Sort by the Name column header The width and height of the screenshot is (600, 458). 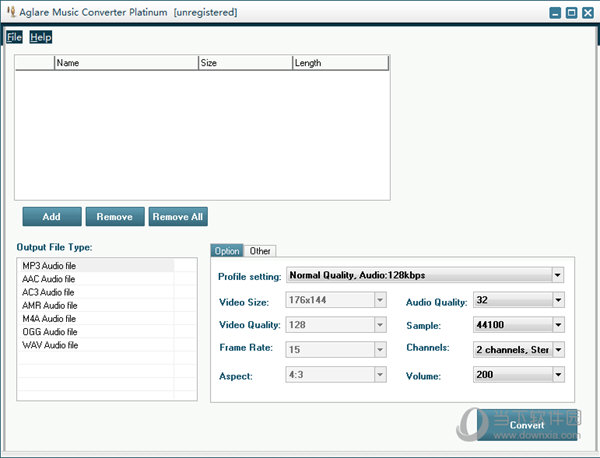(126, 63)
